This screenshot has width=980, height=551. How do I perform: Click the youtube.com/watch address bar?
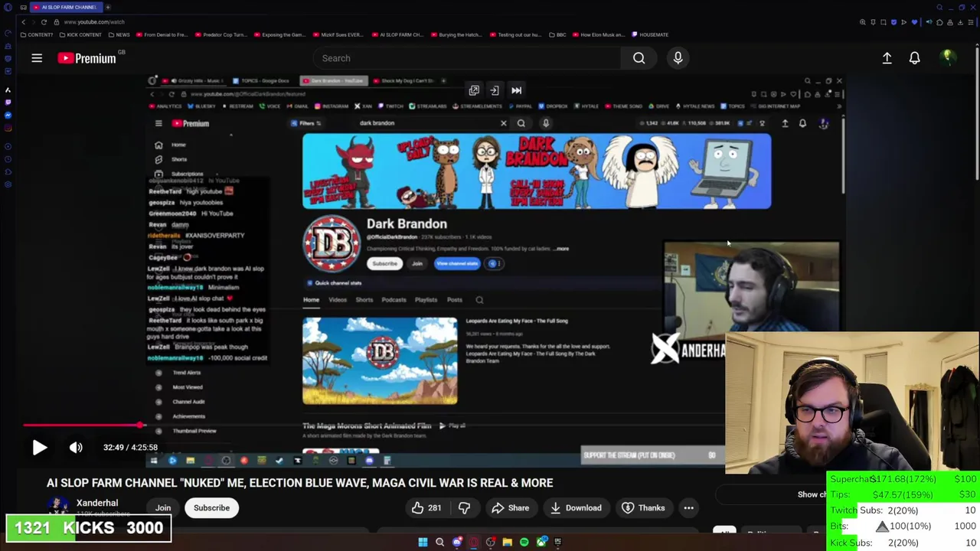pyautogui.click(x=94, y=22)
